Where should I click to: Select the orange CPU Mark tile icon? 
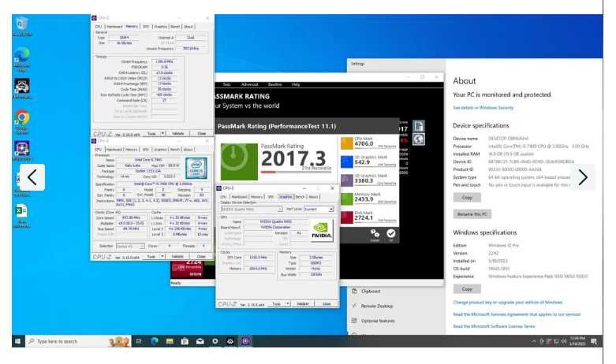click(346, 143)
